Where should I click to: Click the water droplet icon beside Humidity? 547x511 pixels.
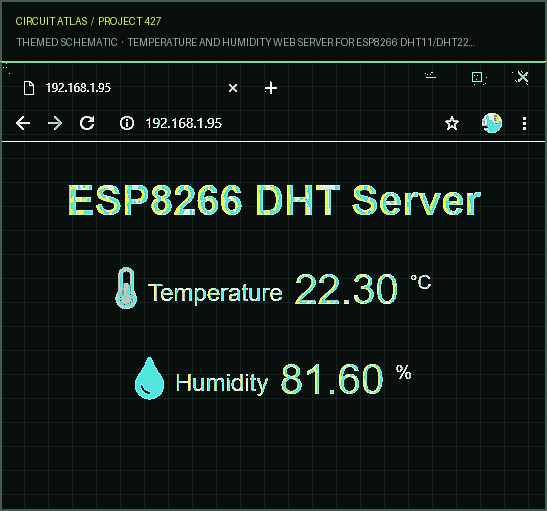pyautogui.click(x=149, y=378)
